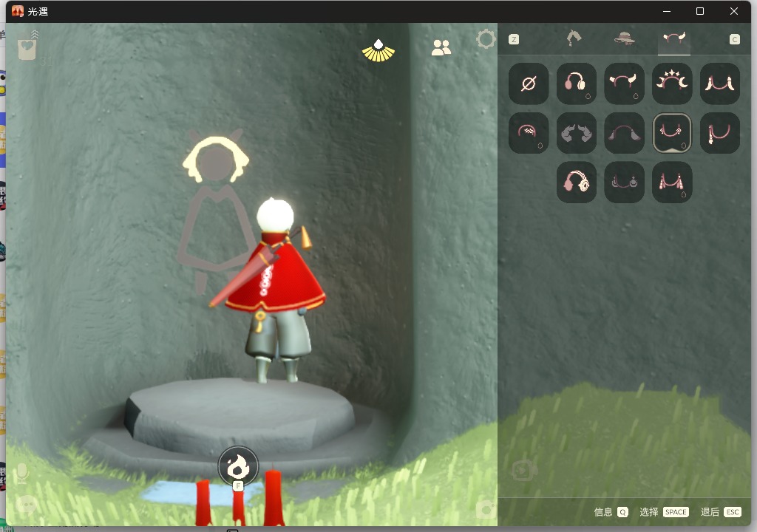Equip the antler-shaped accessory in top row

coord(720,83)
